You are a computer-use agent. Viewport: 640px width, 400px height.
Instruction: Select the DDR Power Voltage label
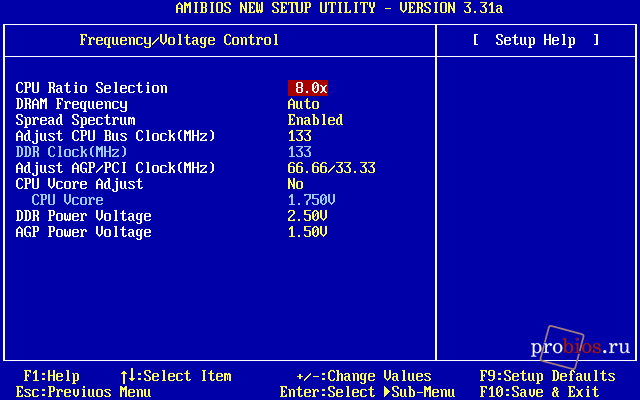pyautogui.click(x=83, y=216)
